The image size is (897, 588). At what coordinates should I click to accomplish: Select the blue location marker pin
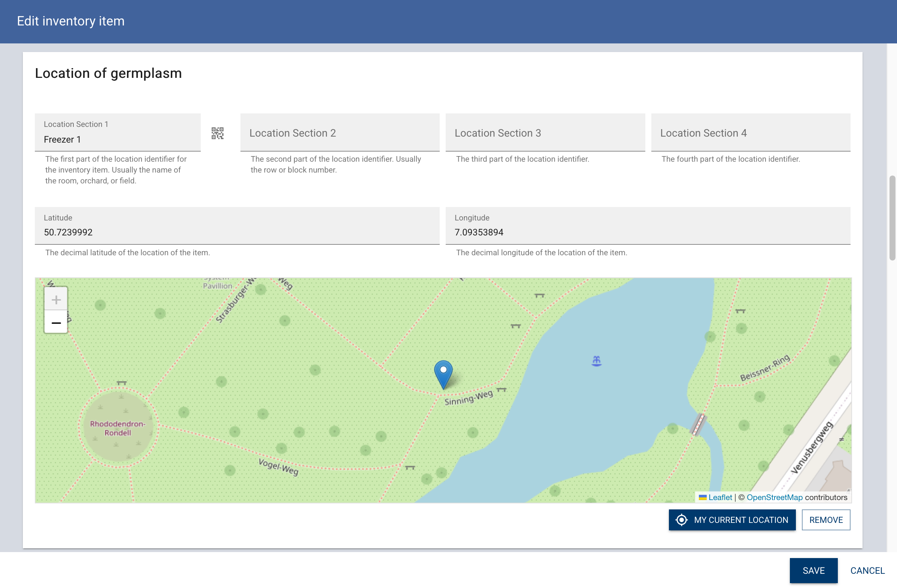(443, 375)
